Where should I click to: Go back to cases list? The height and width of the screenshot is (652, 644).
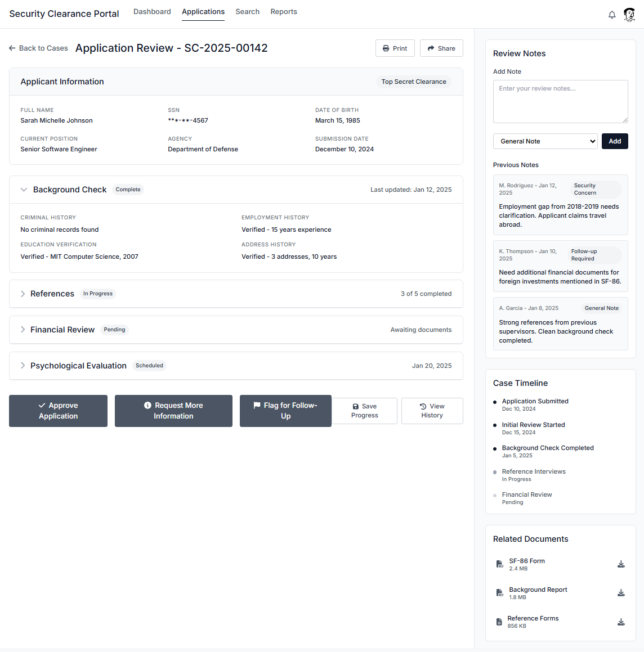38,48
